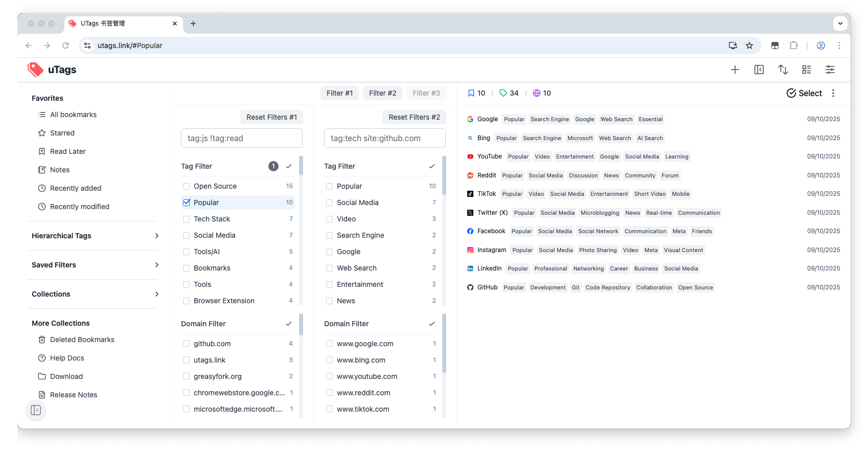Switch to the Filter #3 tab

point(426,93)
